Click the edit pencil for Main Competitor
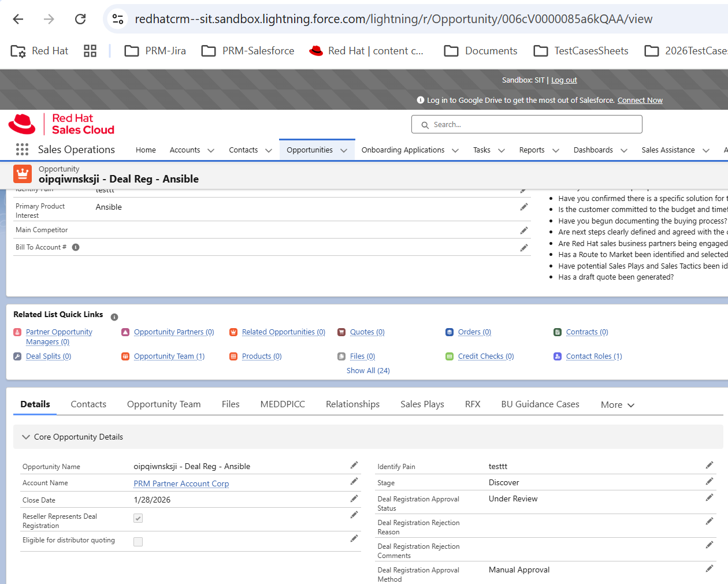 pyautogui.click(x=524, y=231)
